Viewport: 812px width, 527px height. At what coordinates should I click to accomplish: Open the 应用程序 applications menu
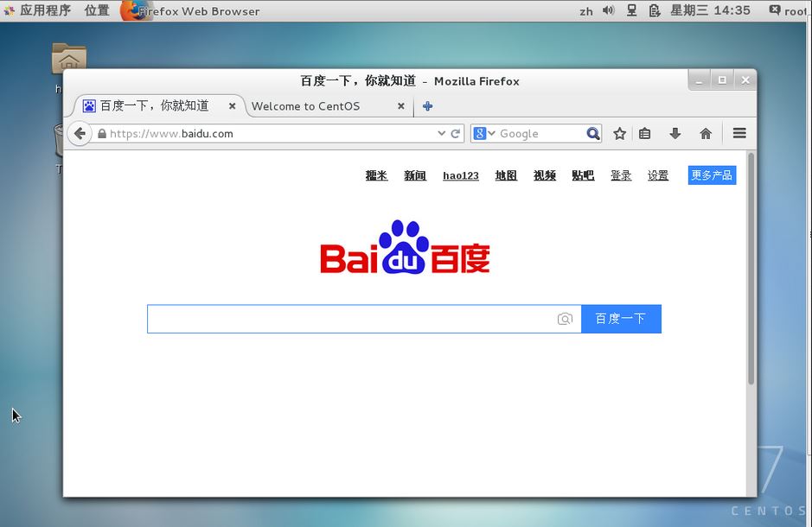click(x=37, y=10)
